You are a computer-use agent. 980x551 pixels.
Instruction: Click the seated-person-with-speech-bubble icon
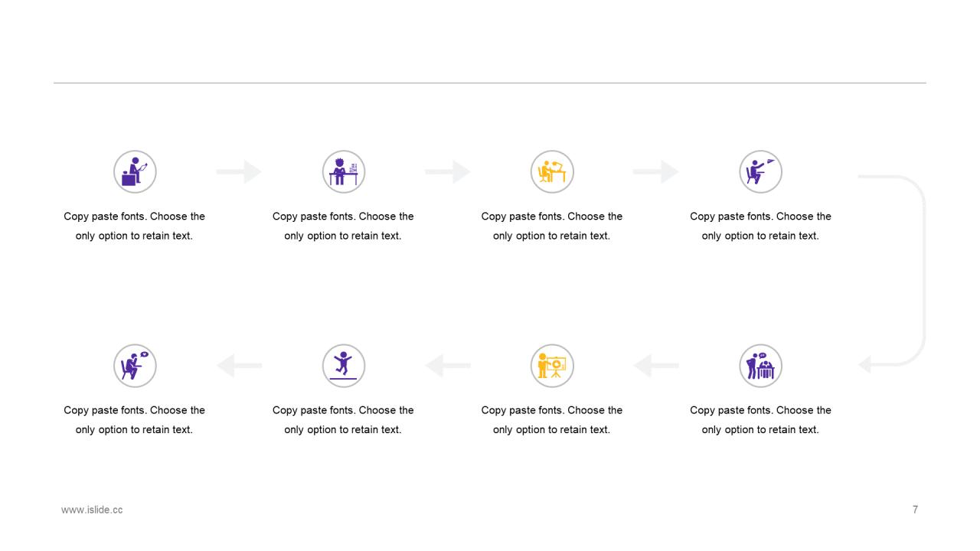135,366
